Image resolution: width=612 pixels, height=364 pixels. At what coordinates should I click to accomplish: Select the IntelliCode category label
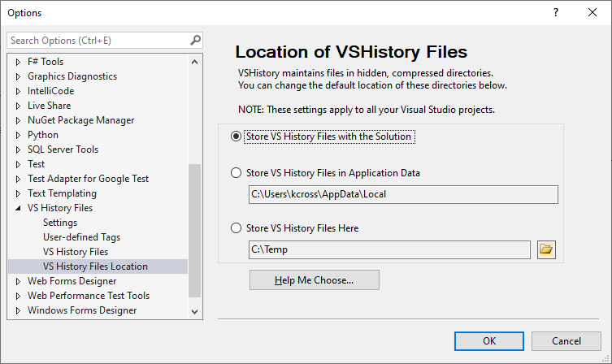[50, 91]
